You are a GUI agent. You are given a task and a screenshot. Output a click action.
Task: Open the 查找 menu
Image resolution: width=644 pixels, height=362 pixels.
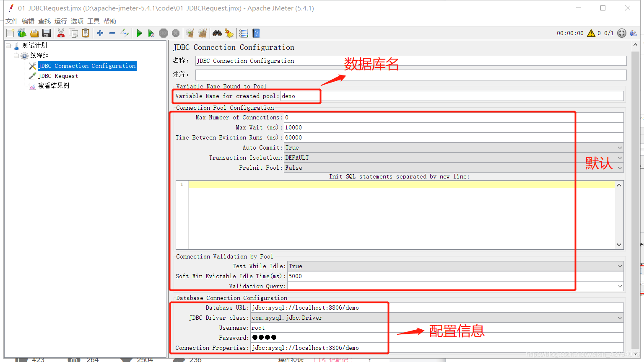[44, 21]
